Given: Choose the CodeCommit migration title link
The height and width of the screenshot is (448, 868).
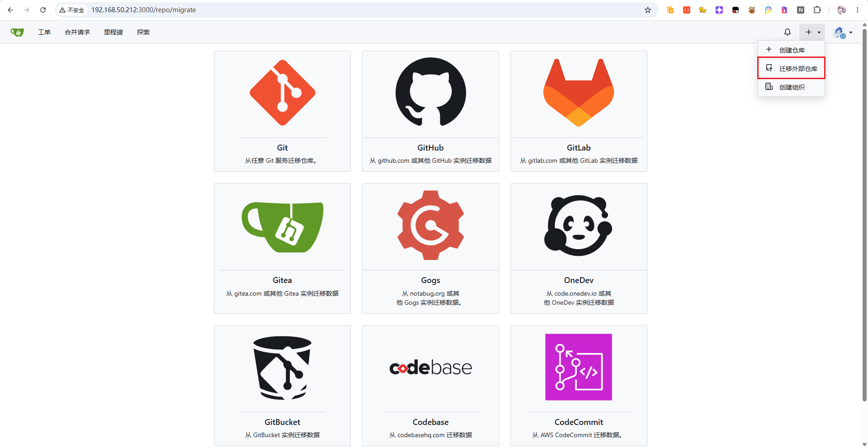Looking at the screenshot, I should [579, 422].
